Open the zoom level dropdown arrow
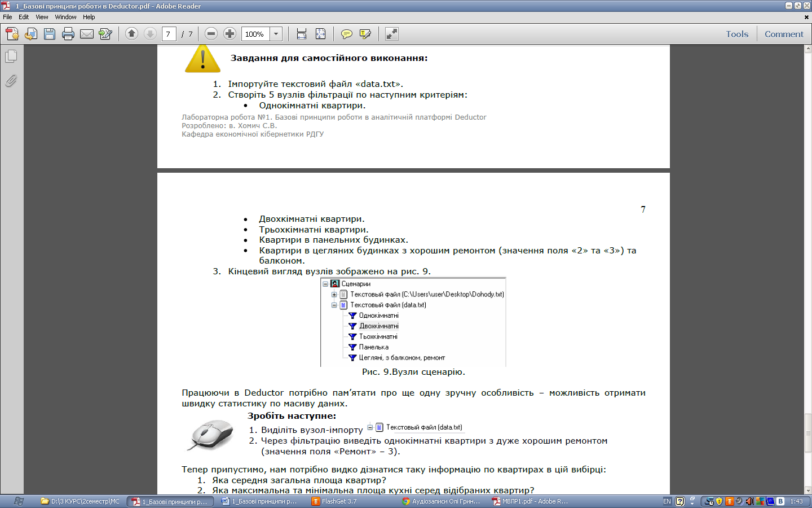Viewport: 812px width, 508px height. tap(276, 34)
